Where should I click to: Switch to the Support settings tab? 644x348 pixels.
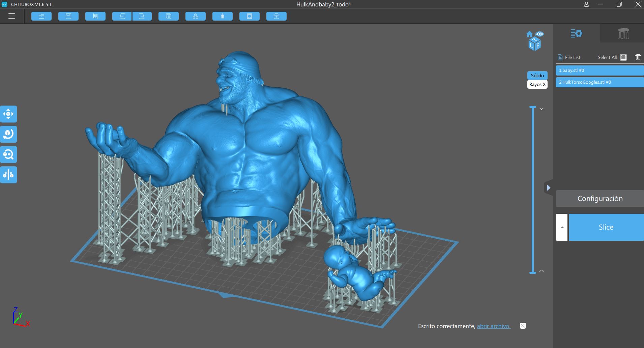click(x=623, y=34)
